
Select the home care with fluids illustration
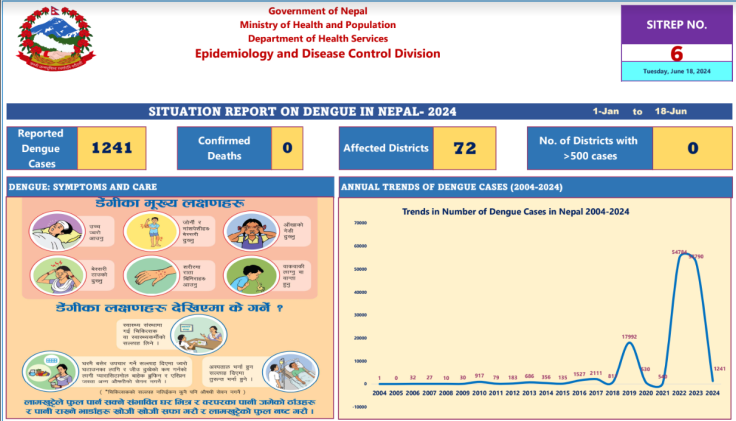(51, 371)
